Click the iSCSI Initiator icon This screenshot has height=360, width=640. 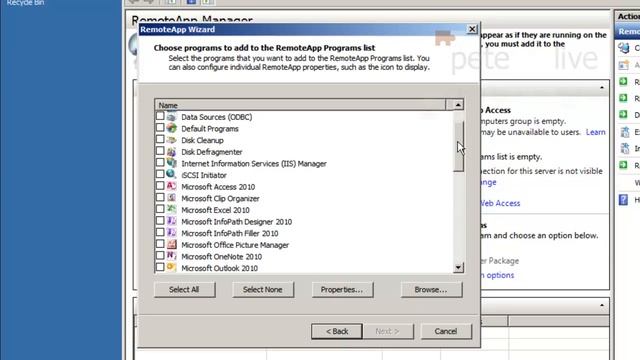(171, 175)
